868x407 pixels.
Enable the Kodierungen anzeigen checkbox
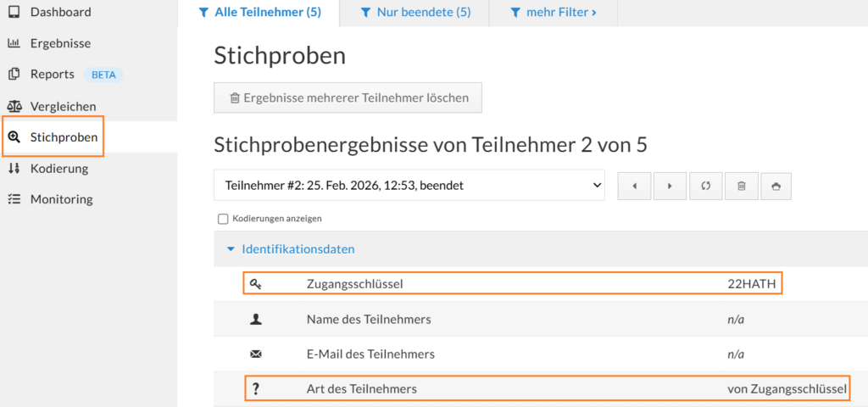[x=223, y=219]
